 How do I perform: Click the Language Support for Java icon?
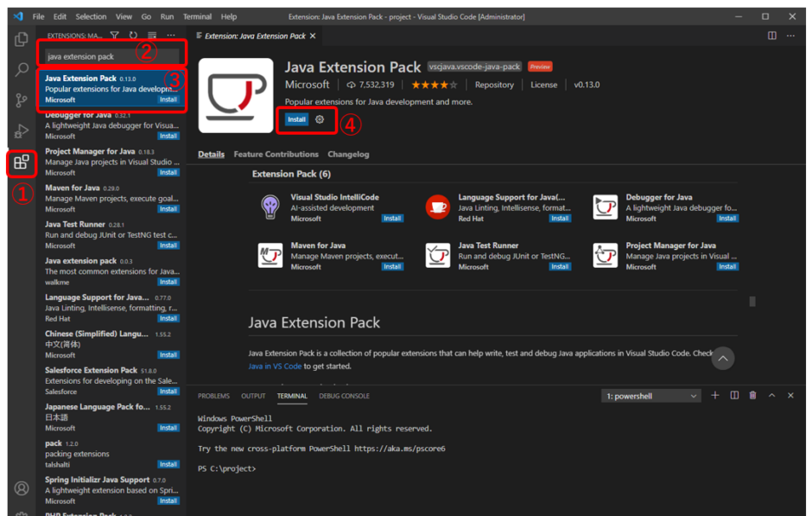[x=438, y=207]
